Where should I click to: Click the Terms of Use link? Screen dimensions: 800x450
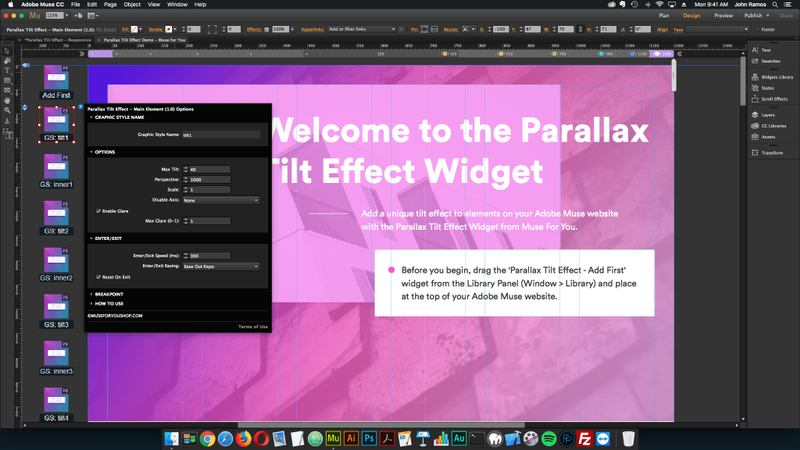(252, 327)
